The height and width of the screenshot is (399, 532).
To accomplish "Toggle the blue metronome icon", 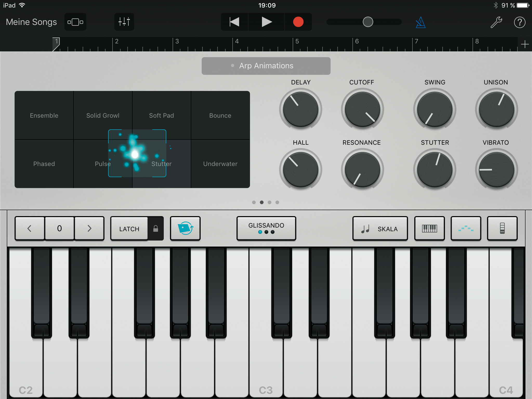I will click(x=420, y=23).
